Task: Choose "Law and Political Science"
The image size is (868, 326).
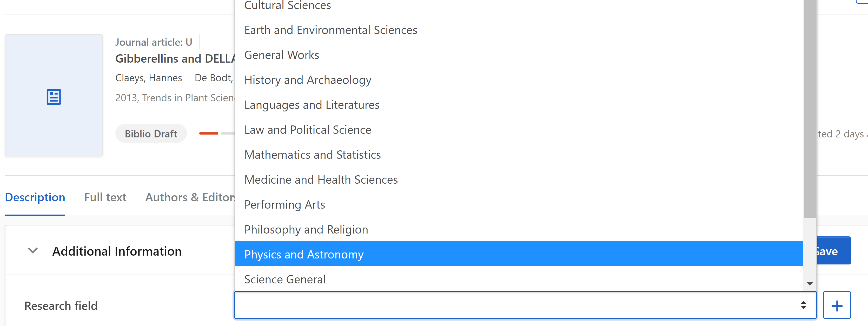Action: coord(308,129)
